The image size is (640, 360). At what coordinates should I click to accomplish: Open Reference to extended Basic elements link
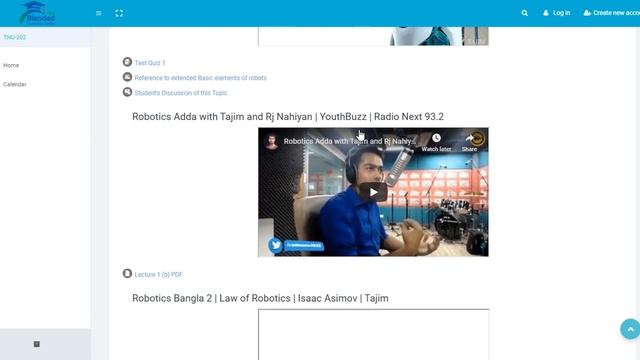pos(200,78)
